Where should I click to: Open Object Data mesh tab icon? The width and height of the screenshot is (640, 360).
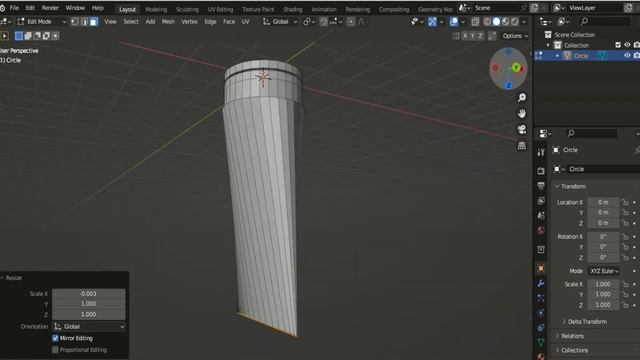541,342
